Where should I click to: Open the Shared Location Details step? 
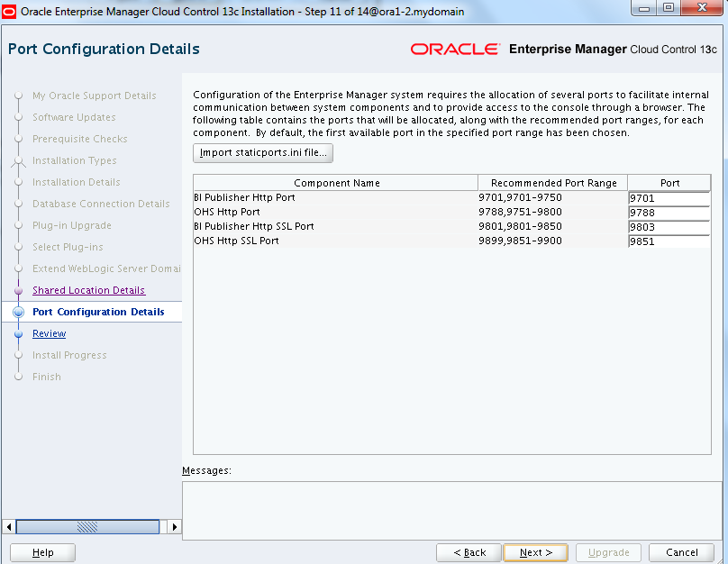[88, 290]
